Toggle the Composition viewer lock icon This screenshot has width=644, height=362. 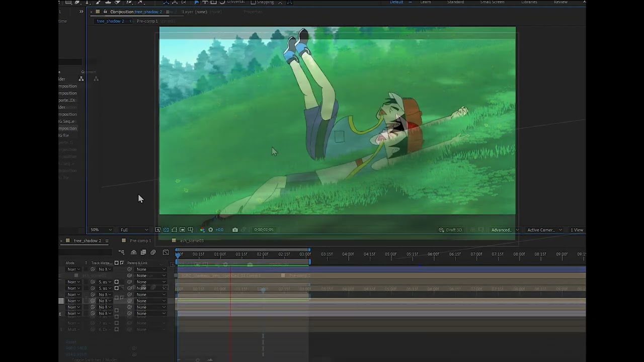pos(105,12)
